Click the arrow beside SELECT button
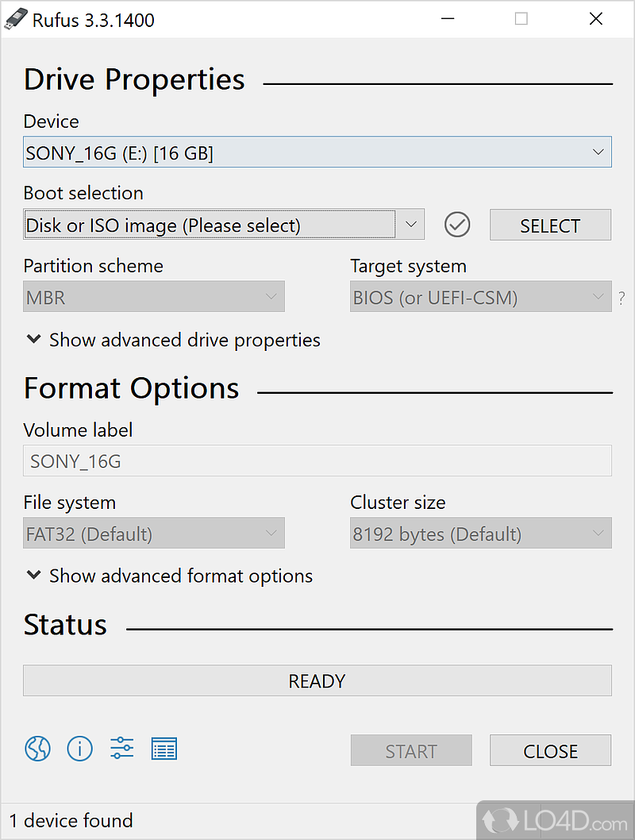This screenshot has height=840, width=635. 410,225
